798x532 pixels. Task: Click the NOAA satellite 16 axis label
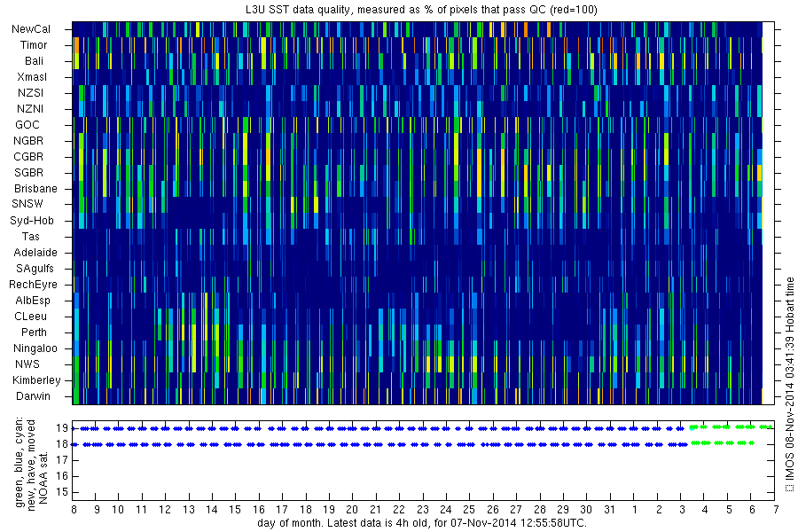click(x=62, y=476)
